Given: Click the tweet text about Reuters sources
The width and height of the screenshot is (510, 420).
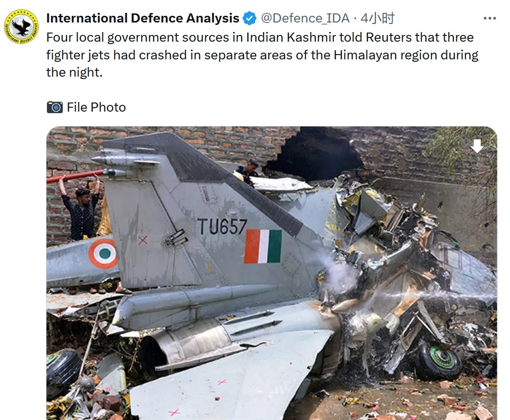Looking at the screenshot, I should 262,55.
